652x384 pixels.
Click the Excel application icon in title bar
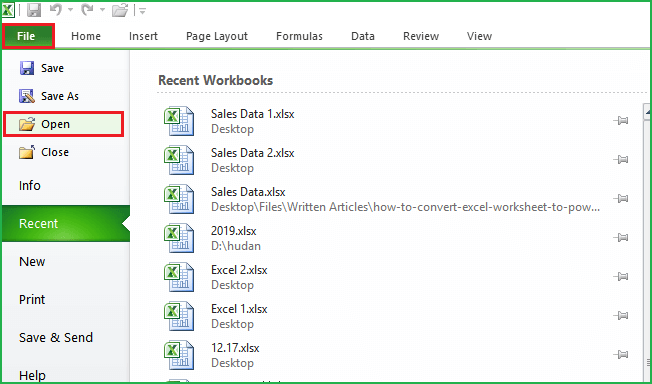[x=8, y=10]
